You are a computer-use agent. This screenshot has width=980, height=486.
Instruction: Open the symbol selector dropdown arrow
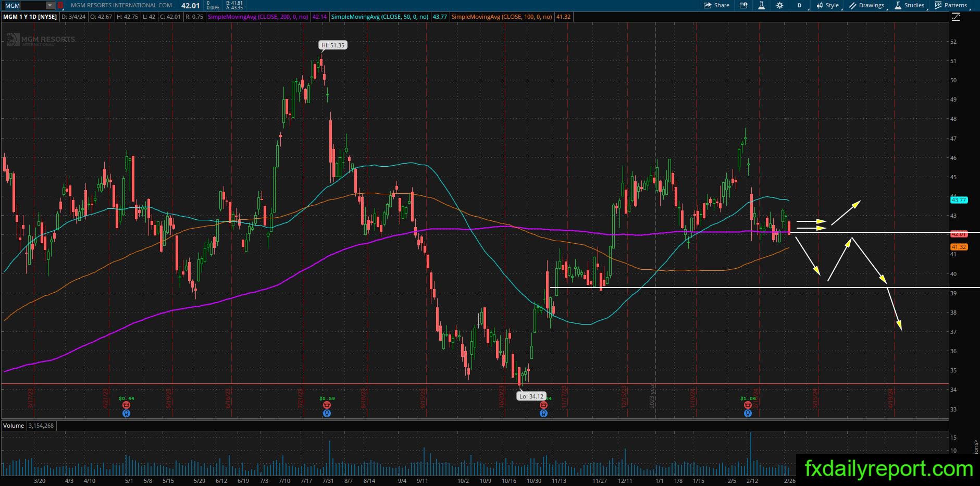(x=50, y=5)
